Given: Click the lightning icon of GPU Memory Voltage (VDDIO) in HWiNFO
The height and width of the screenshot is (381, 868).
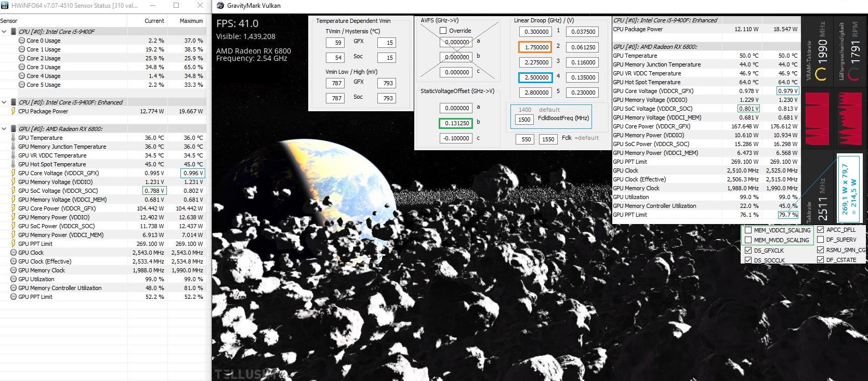Looking at the screenshot, I should click(x=14, y=182).
